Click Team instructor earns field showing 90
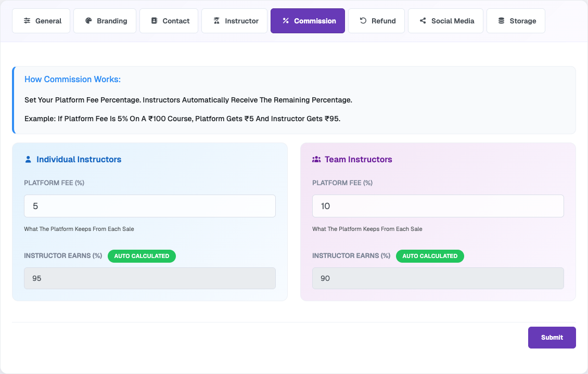The height and width of the screenshot is (374, 588). click(x=438, y=278)
